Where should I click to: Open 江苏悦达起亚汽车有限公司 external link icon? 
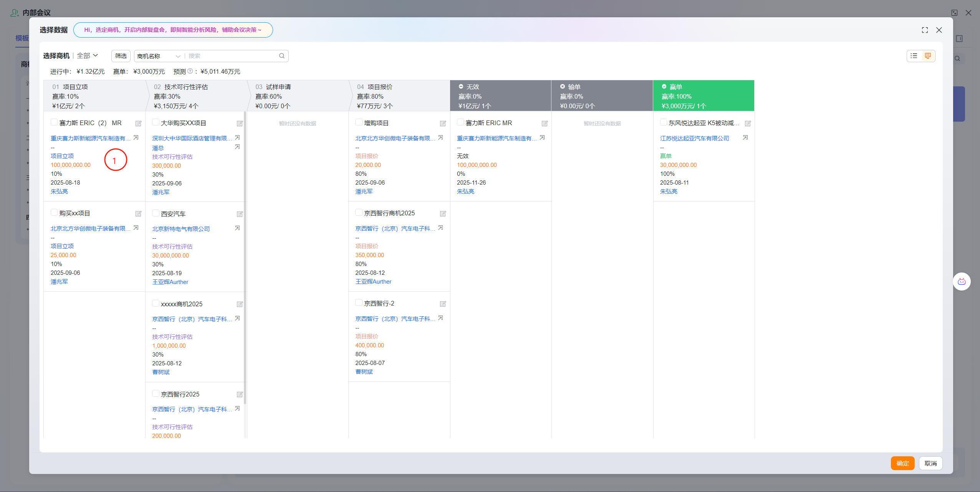click(745, 137)
